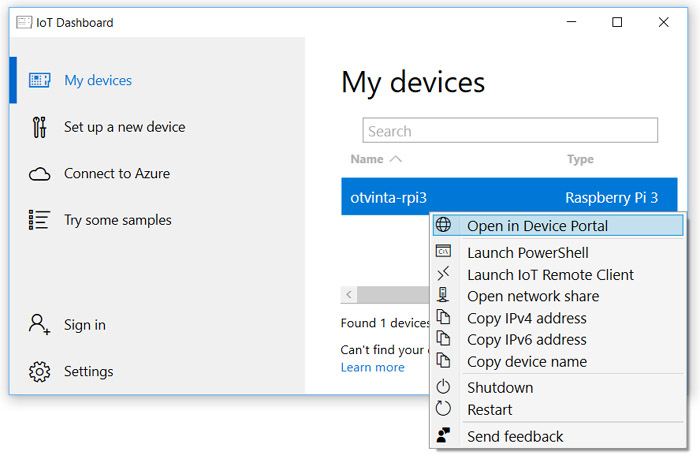Go to Set up a new device
The image size is (700, 459).
[x=125, y=127]
